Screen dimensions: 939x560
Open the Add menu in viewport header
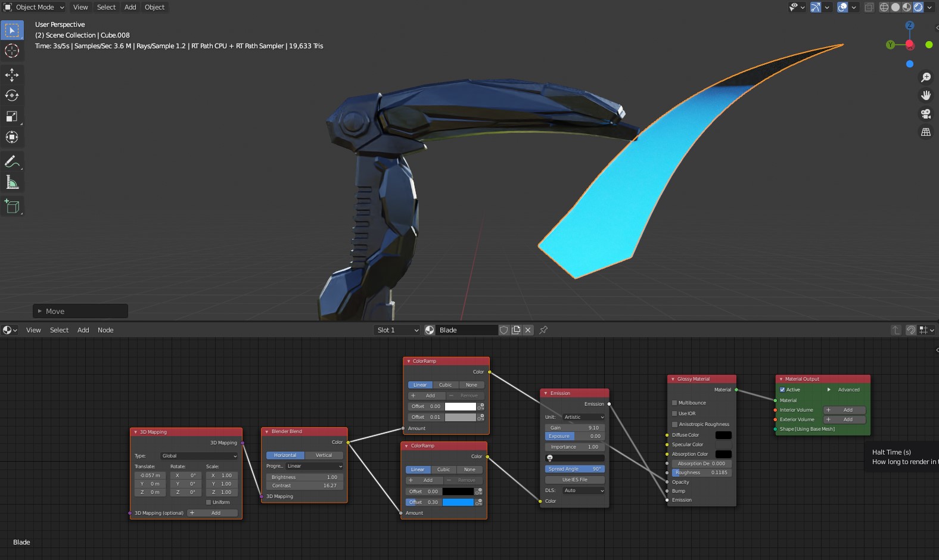tap(130, 7)
